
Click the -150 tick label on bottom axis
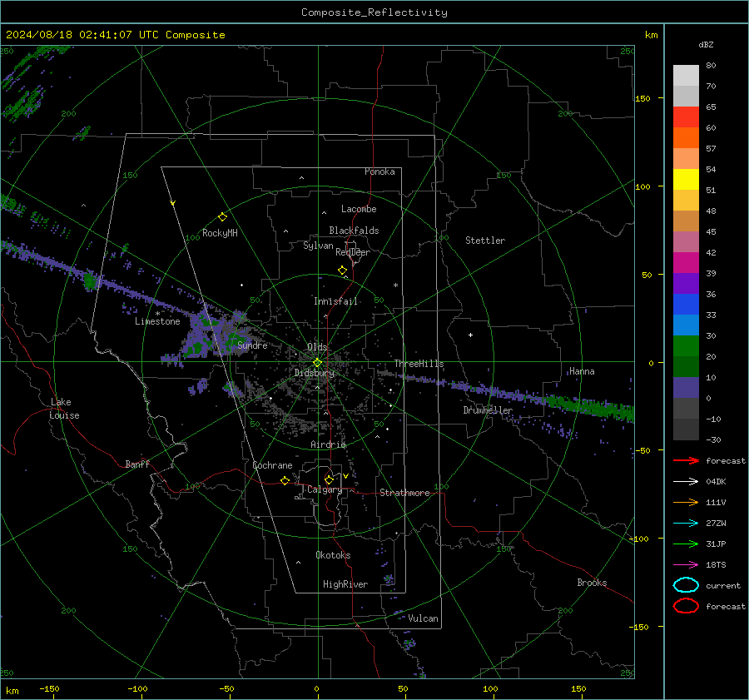tap(49, 688)
